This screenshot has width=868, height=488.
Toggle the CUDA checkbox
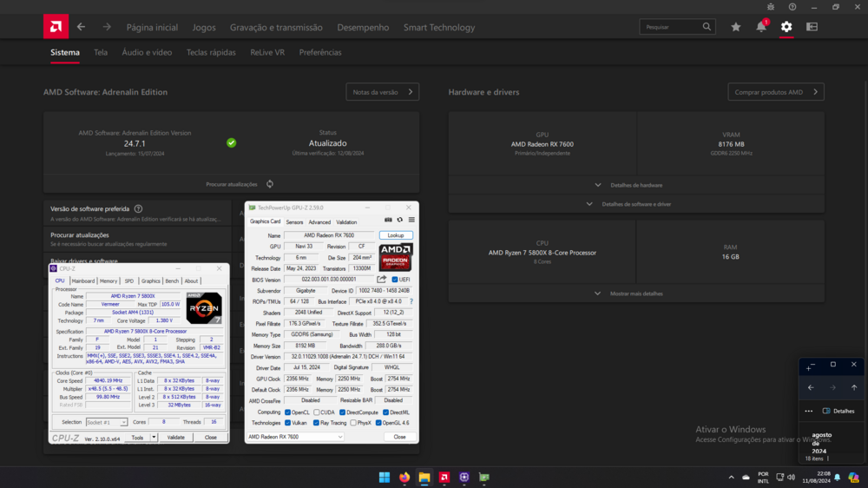[317, 412]
